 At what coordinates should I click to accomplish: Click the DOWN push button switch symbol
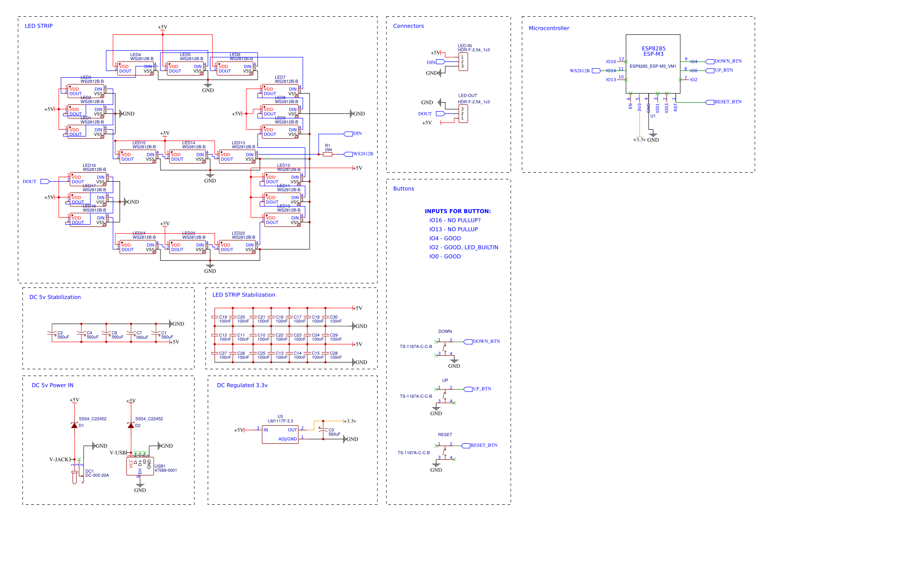[x=445, y=348]
